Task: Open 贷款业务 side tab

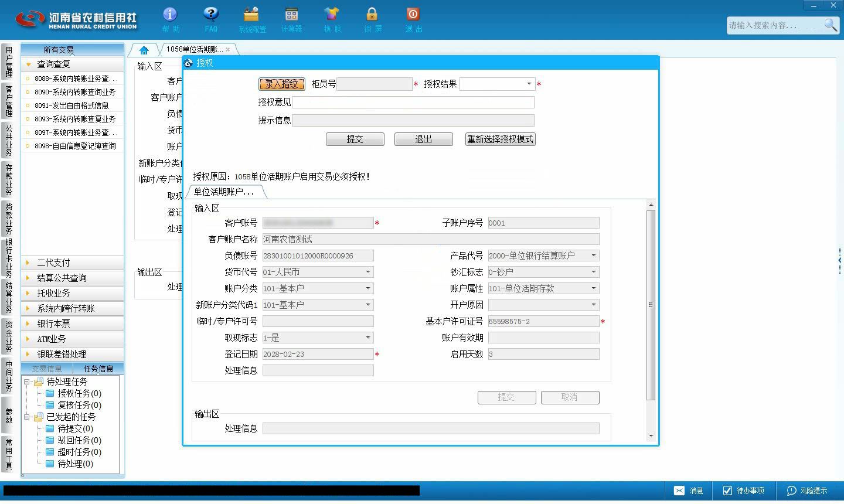Action: (9, 219)
